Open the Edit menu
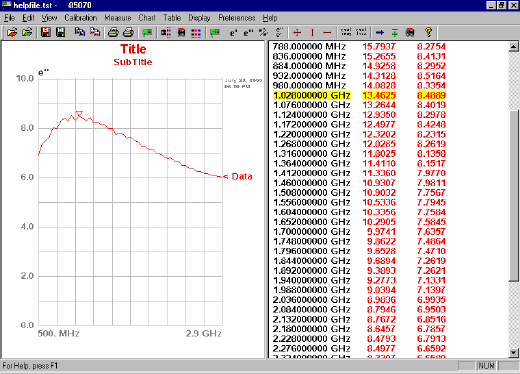Viewport: 520px width, 374px height. coord(28,18)
